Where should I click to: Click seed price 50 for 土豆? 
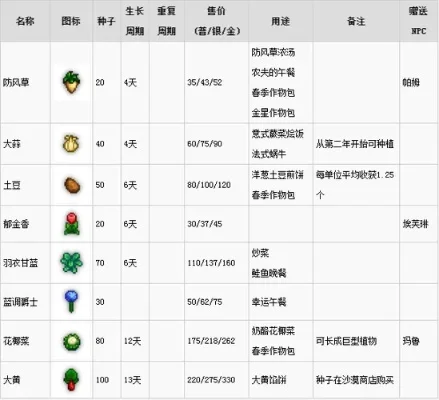[x=100, y=185]
